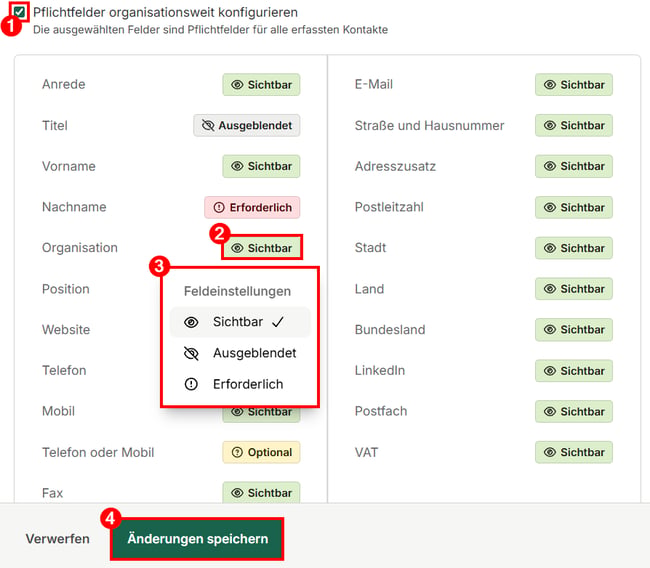Open Organisation field setting dropdown
Viewport: 650px width, 568px height.
tap(262, 248)
